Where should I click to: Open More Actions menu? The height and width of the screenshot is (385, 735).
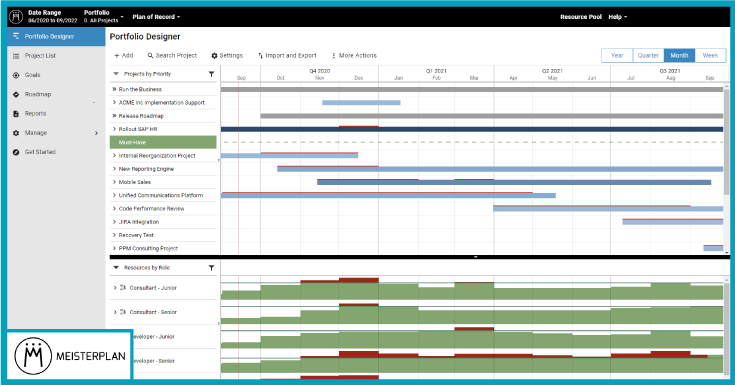point(354,55)
